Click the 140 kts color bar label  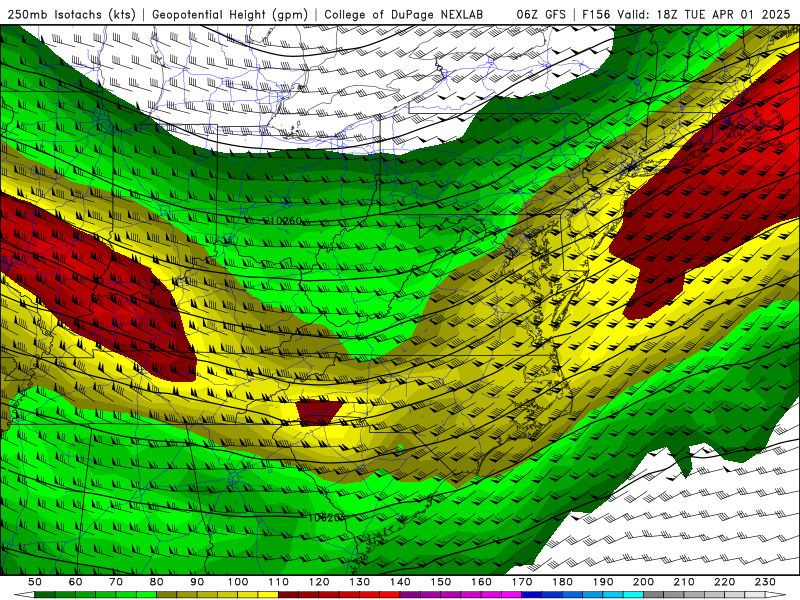pos(400,582)
